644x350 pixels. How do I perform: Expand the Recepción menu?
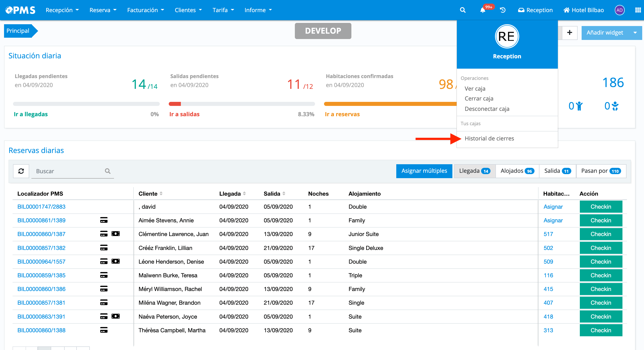coord(62,10)
